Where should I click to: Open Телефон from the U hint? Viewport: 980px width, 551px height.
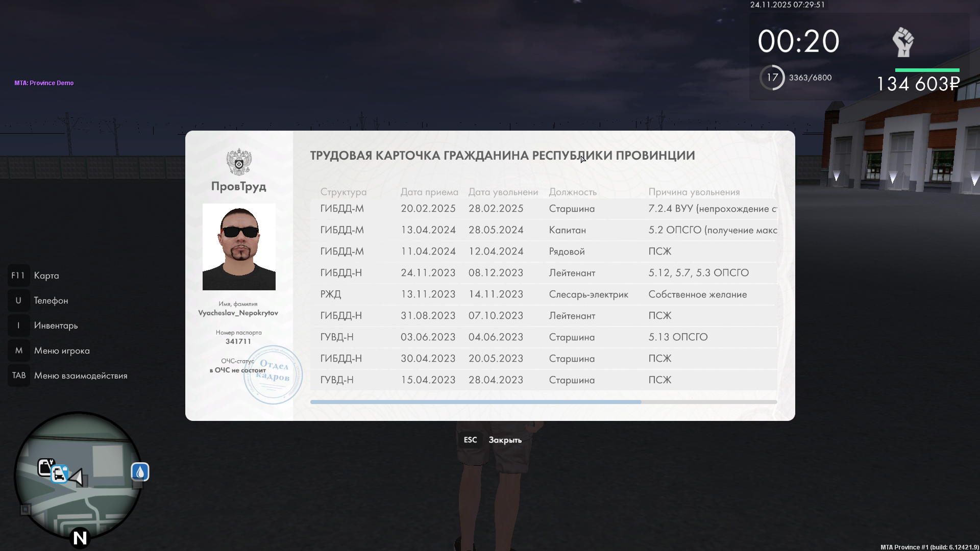pos(51,300)
